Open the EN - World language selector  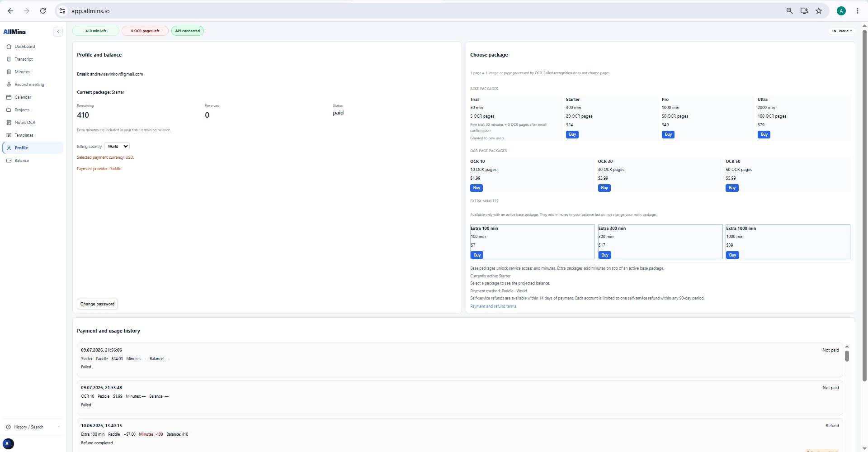pyautogui.click(x=841, y=31)
